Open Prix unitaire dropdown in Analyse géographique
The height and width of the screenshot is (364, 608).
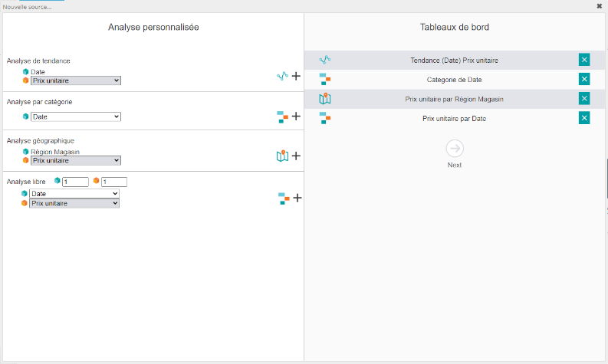75,160
